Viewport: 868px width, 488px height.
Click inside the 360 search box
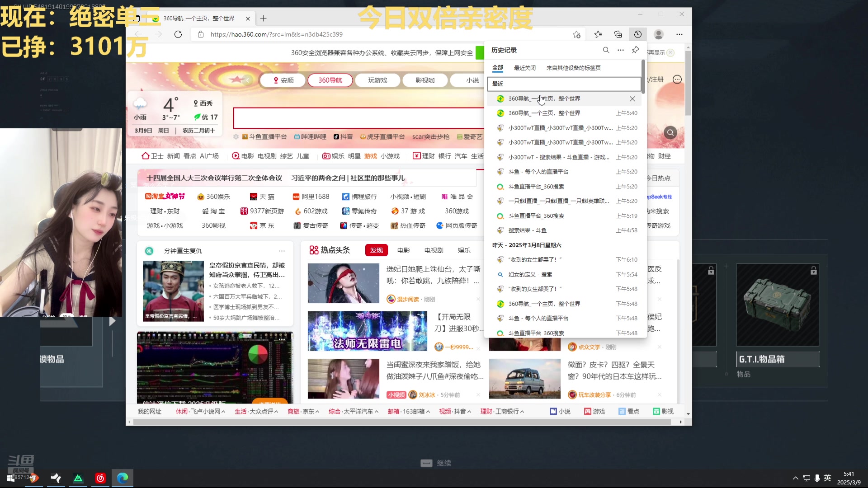pos(359,118)
